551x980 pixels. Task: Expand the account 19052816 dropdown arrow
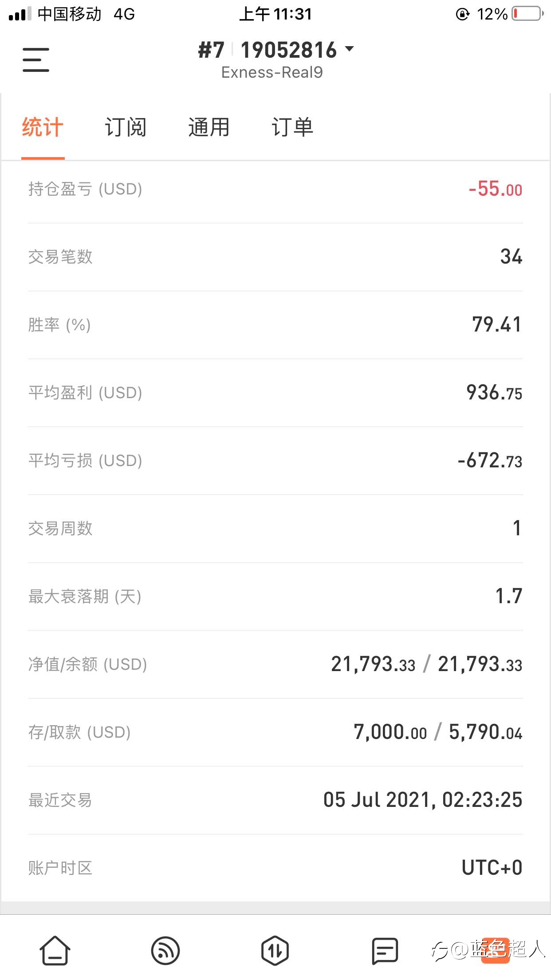pyautogui.click(x=350, y=48)
